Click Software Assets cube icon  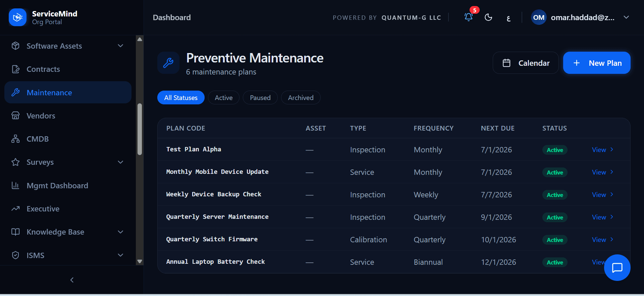coord(15,46)
